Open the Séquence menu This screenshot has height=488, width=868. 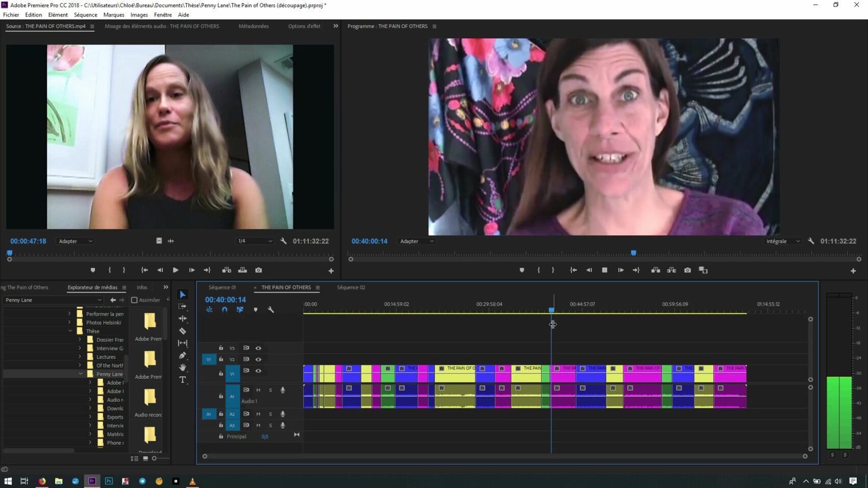click(x=85, y=15)
